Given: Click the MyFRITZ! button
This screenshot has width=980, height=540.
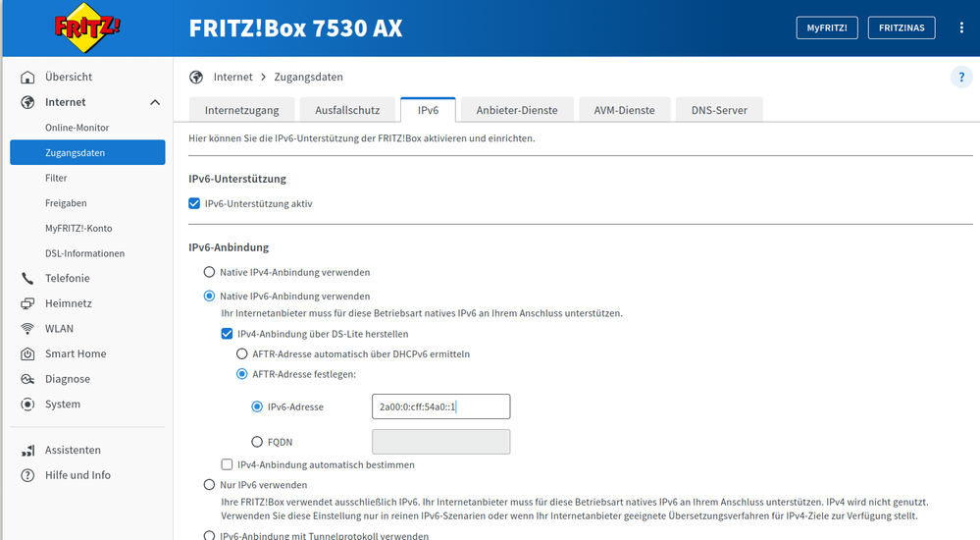Looking at the screenshot, I should click(827, 27).
